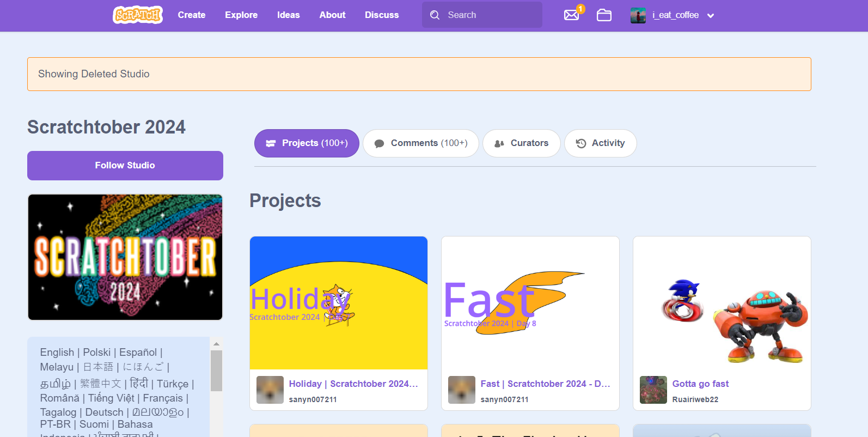
Task: Focus the Search input field
Action: (x=490, y=15)
